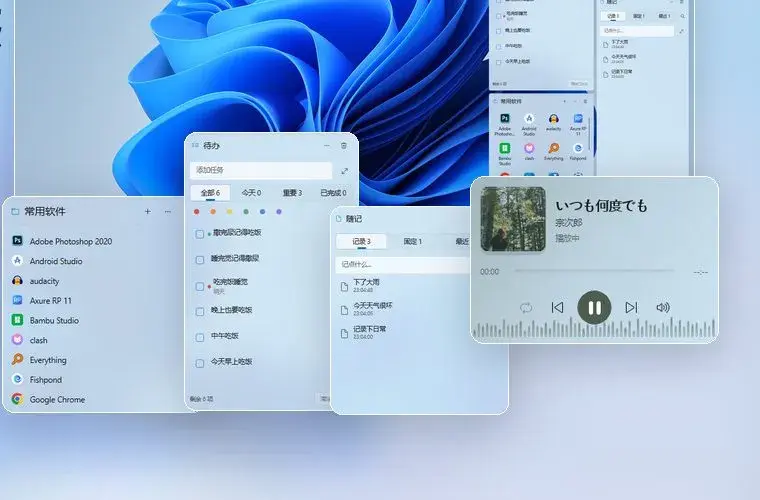Click Fishpond icon in small icon-grid widget
The height and width of the screenshot is (500, 760).
pyautogui.click(x=578, y=148)
